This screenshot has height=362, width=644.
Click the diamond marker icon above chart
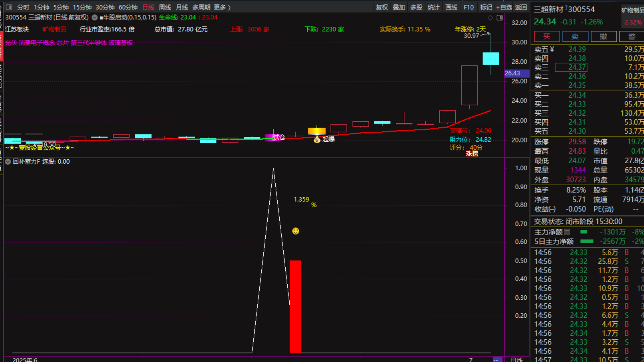click(490, 18)
